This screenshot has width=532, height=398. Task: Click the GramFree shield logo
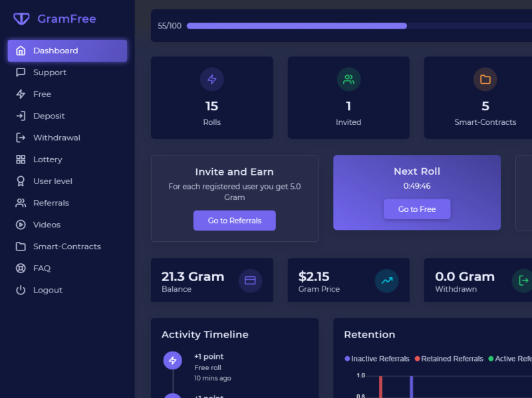[21, 19]
